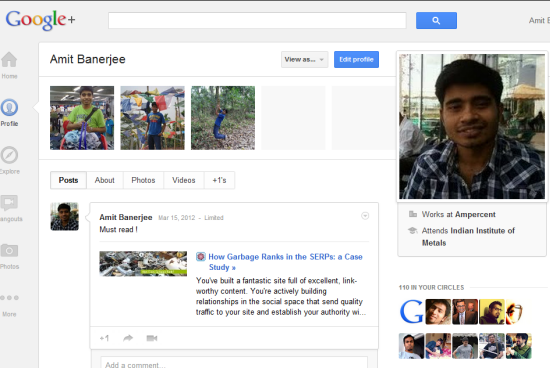Open the first avatar in the bottom circles row

[411, 346]
